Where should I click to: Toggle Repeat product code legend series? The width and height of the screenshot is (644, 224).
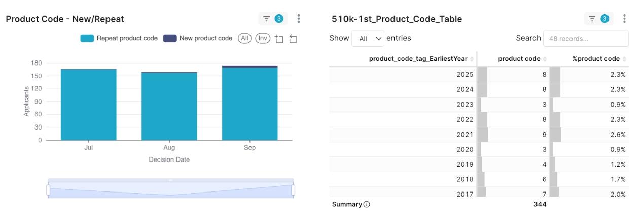pyautogui.click(x=119, y=38)
